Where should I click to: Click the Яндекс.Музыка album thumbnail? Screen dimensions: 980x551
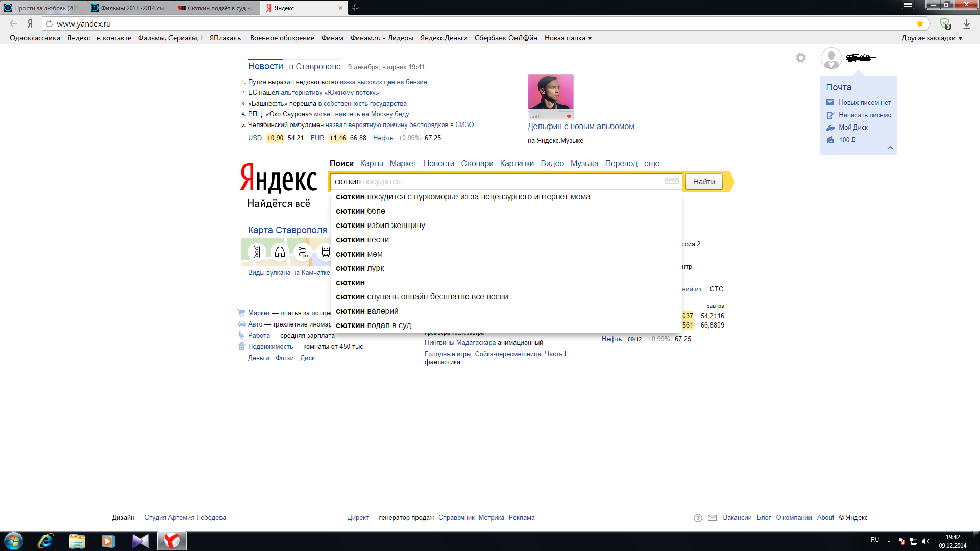550,97
